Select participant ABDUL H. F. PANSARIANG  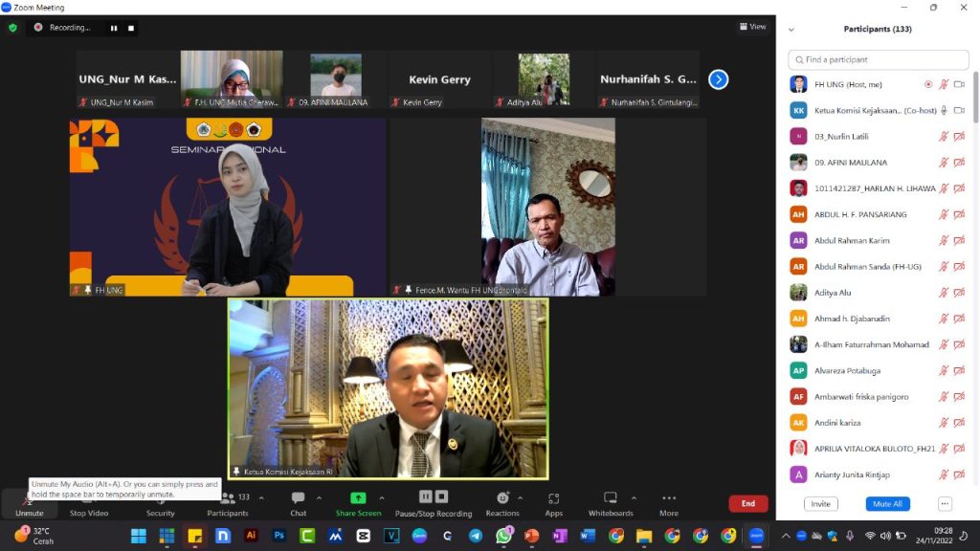tap(879, 214)
